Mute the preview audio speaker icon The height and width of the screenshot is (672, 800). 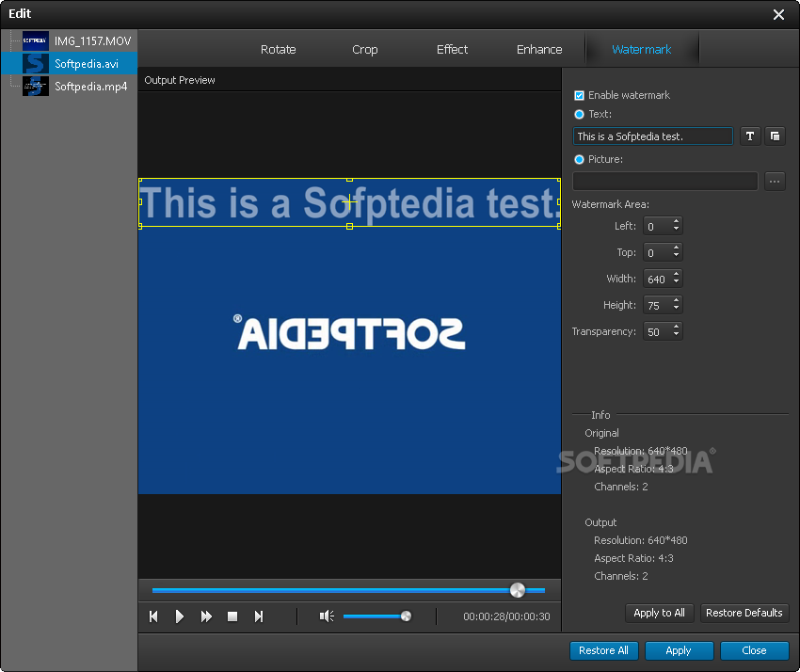[x=327, y=616]
